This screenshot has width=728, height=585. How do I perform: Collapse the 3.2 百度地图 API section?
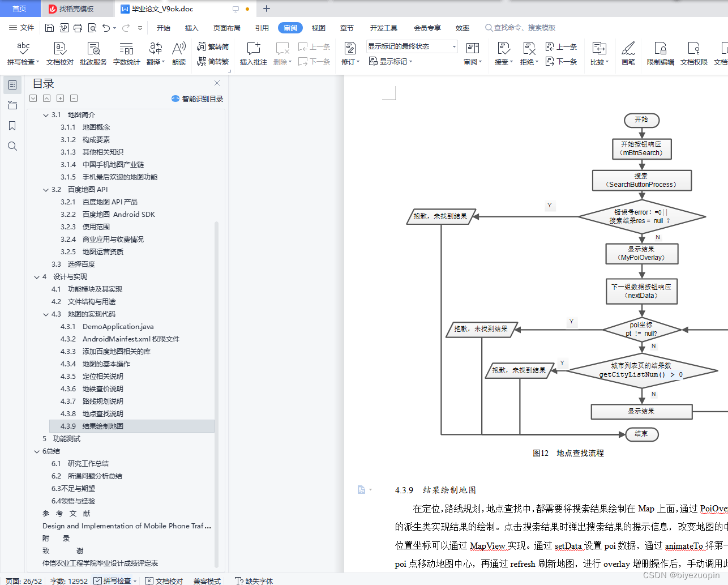pos(46,190)
